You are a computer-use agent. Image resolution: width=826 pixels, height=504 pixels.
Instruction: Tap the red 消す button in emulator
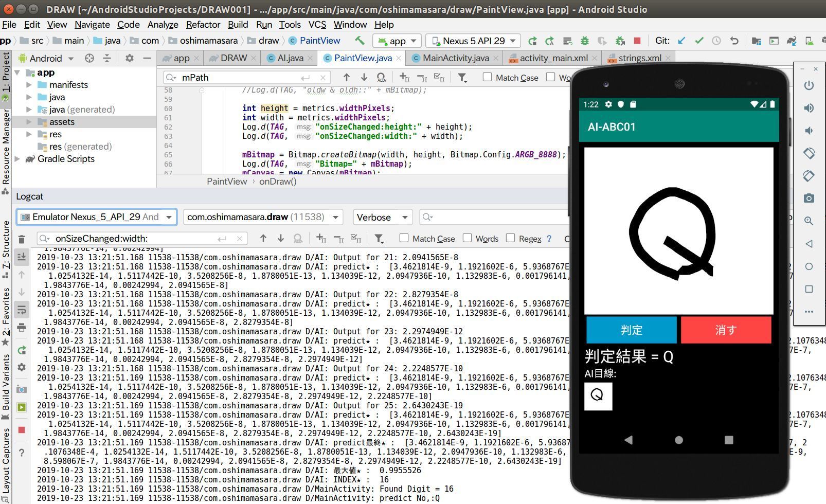[x=726, y=330]
